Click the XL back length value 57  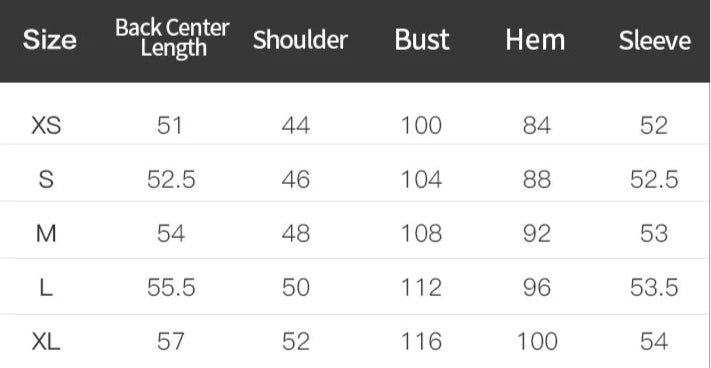[x=171, y=341]
